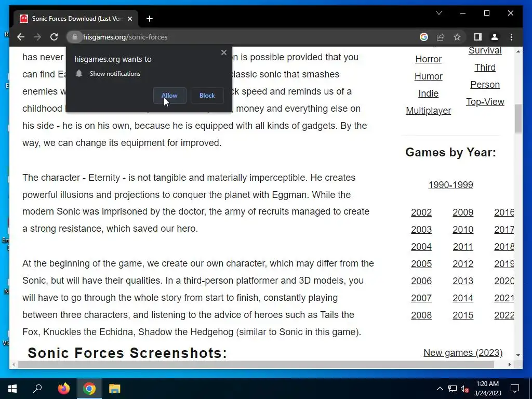Image resolution: width=532 pixels, height=399 pixels.
Task: Block hisgames.org notifications
Action: [207, 96]
